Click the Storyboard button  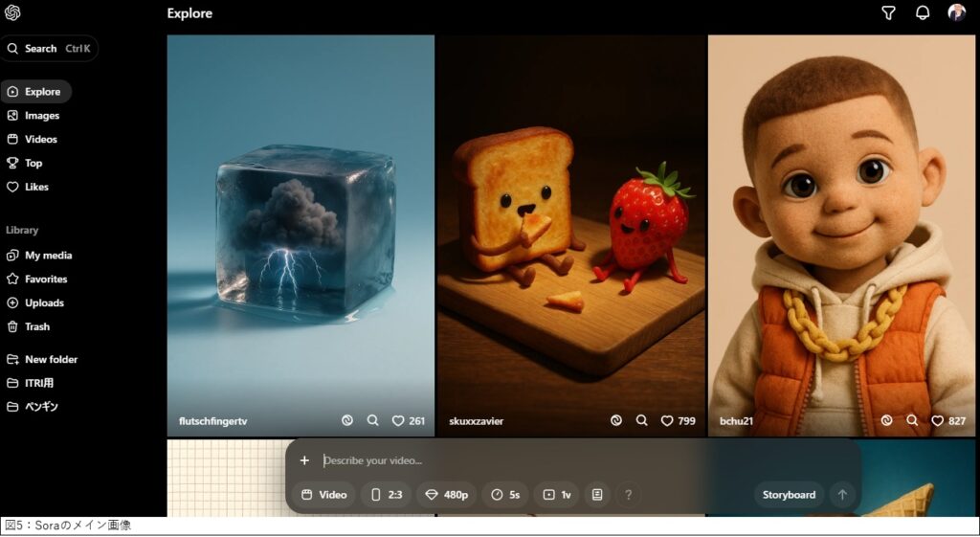click(789, 495)
